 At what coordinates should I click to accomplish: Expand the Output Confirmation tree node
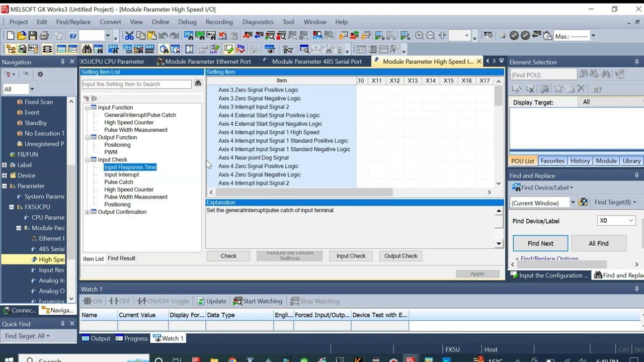tap(87, 212)
